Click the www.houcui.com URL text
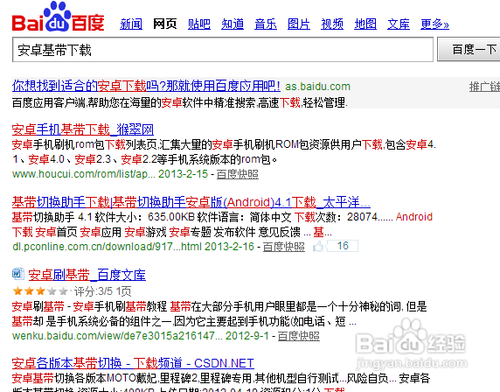 (84, 174)
